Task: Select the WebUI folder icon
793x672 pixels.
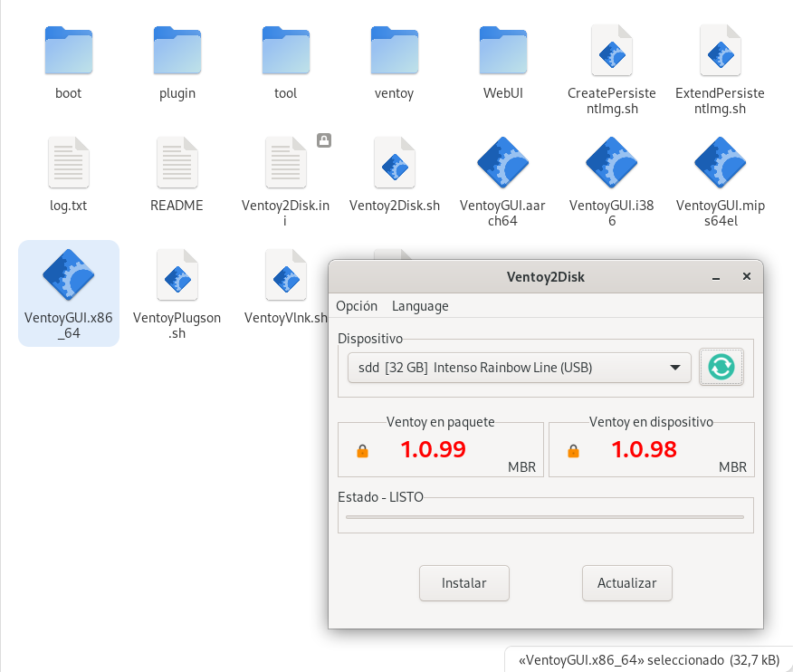Action: pos(503,50)
